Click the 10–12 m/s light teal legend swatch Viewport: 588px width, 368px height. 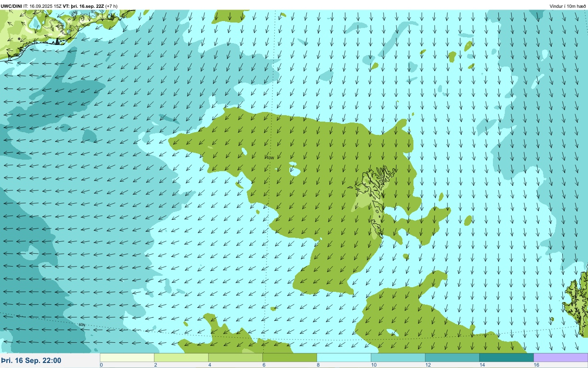pos(398,357)
